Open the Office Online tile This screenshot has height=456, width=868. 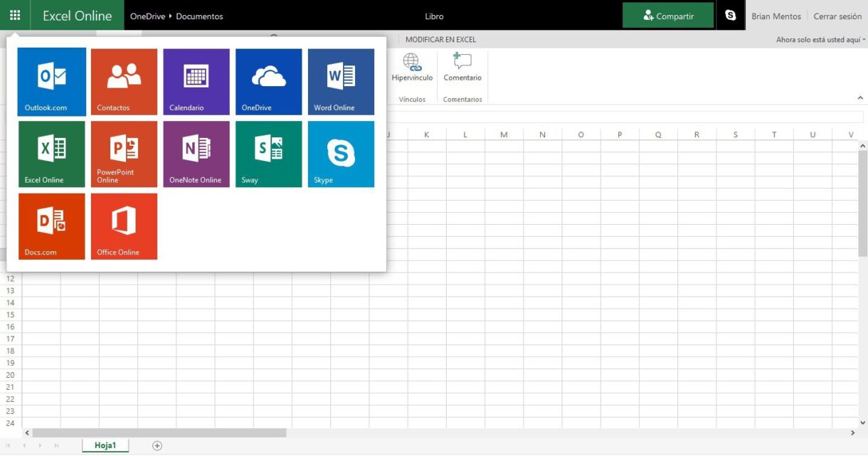(x=124, y=226)
